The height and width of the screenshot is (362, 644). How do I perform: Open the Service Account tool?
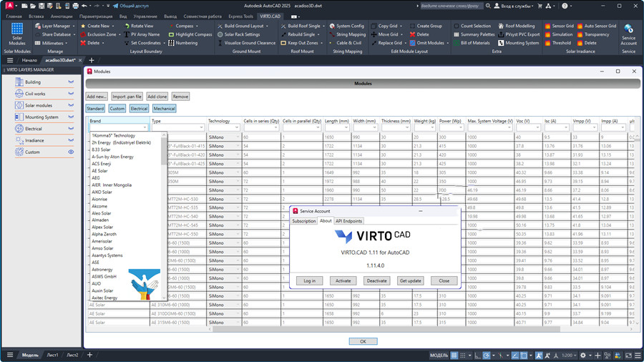(x=628, y=35)
